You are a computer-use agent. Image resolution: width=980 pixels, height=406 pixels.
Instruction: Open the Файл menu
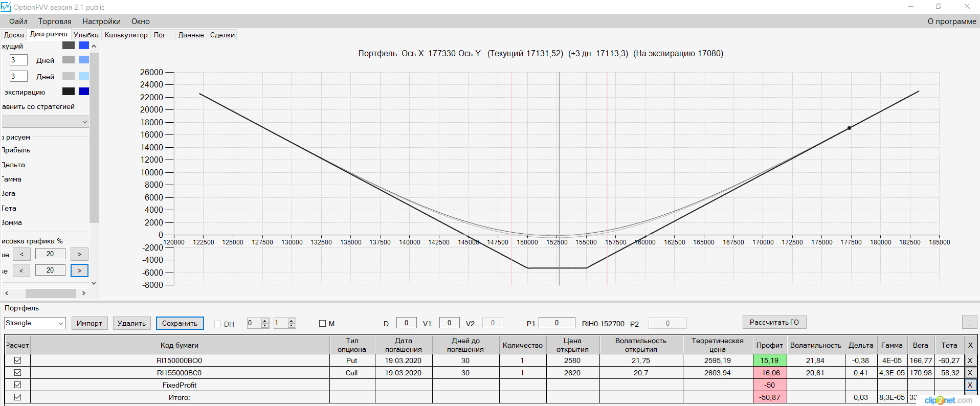click(x=18, y=21)
